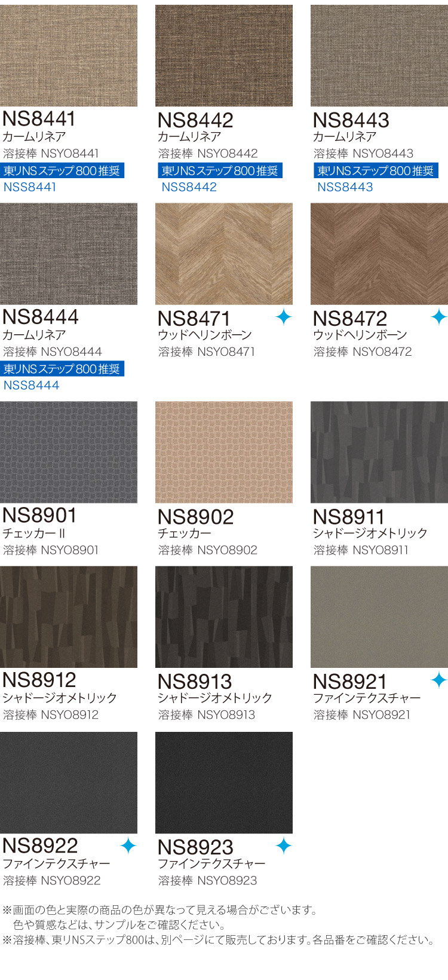Select the NS8471 light herringbone wood swatch

click(224, 254)
